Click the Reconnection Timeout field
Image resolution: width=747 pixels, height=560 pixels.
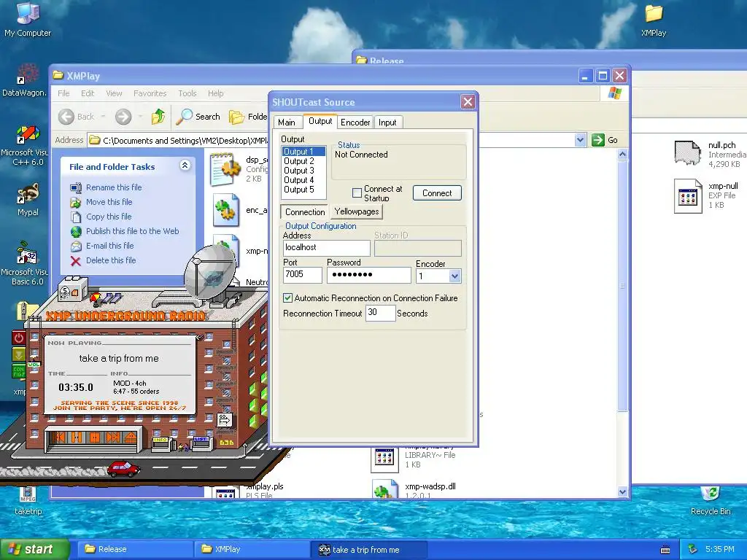click(x=380, y=313)
